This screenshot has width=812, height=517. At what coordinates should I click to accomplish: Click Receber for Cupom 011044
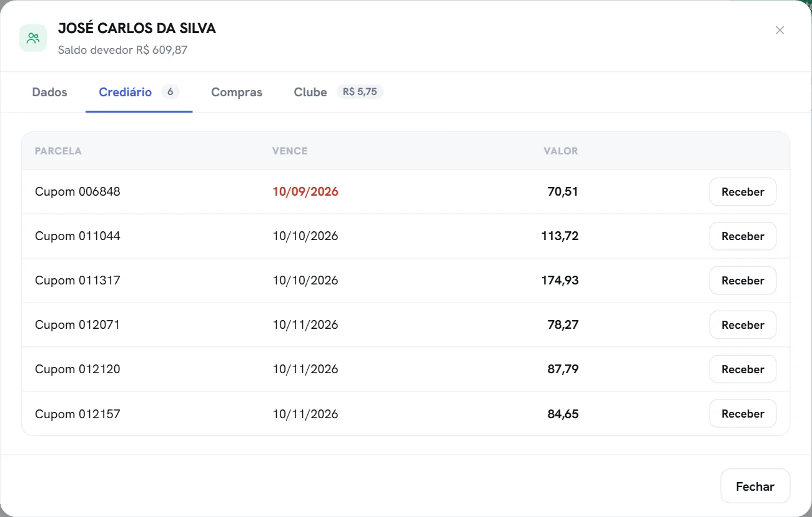743,236
